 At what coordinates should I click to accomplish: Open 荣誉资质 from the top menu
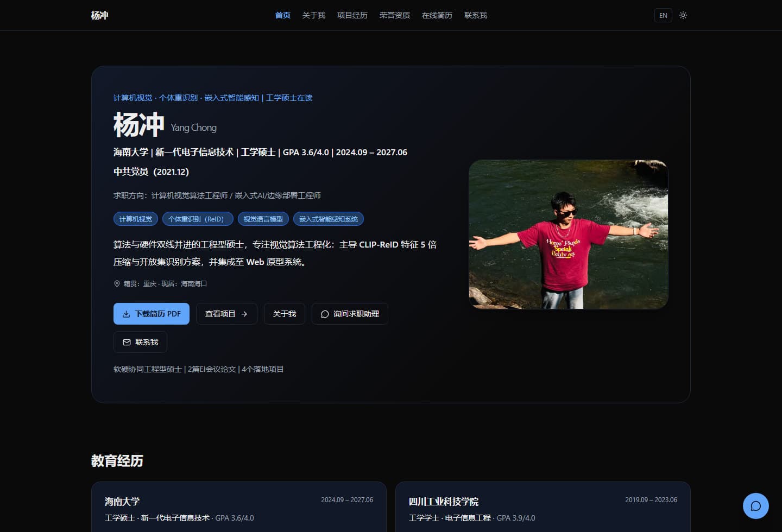click(x=395, y=15)
